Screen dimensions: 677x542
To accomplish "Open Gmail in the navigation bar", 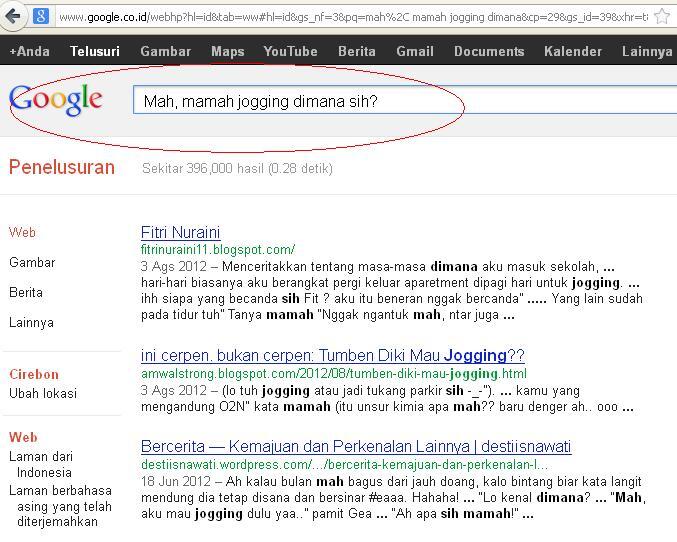I will tap(415, 51).
